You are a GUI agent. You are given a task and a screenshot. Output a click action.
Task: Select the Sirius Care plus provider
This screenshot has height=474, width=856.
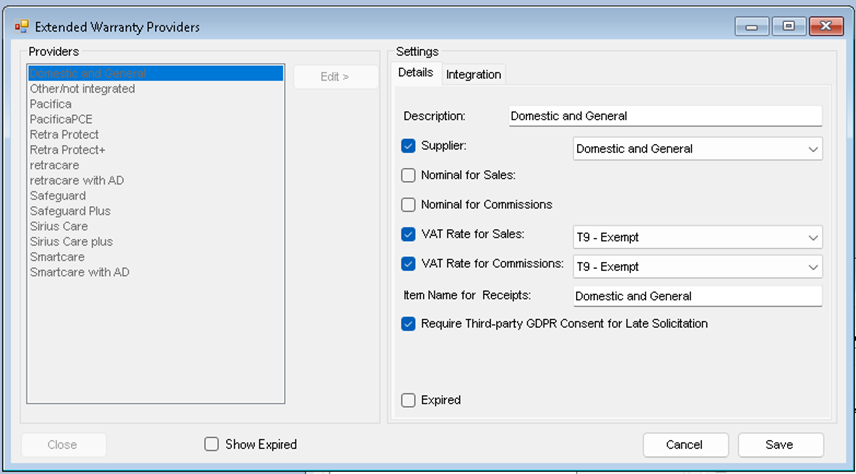[156, 241]
